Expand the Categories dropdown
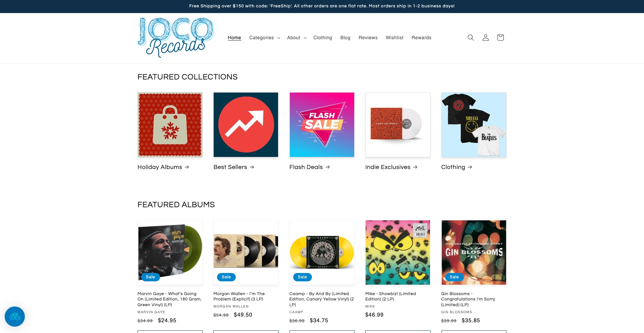The height and width of the screenshot is (333, 644). (264, 38)
